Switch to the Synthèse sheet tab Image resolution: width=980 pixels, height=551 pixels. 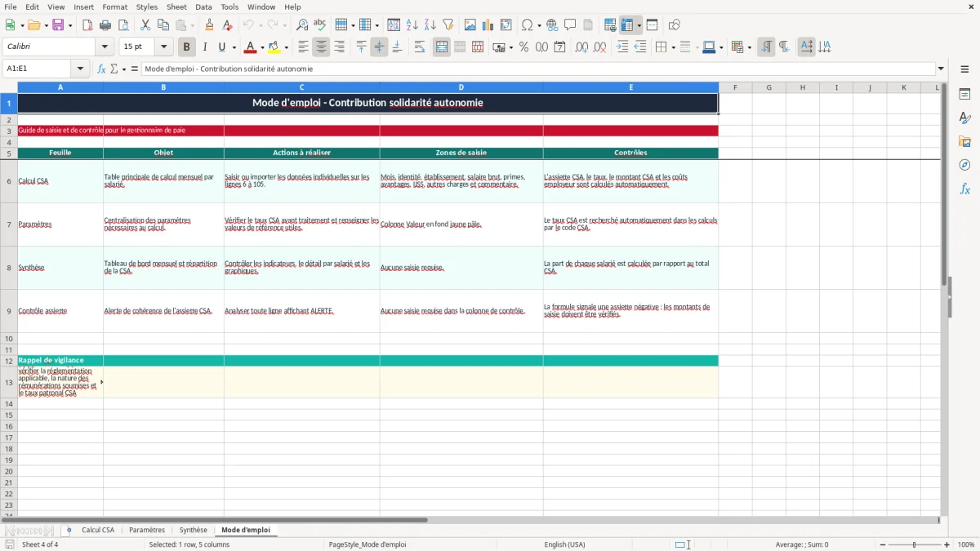pyautogui.click(x=194, y=530)
